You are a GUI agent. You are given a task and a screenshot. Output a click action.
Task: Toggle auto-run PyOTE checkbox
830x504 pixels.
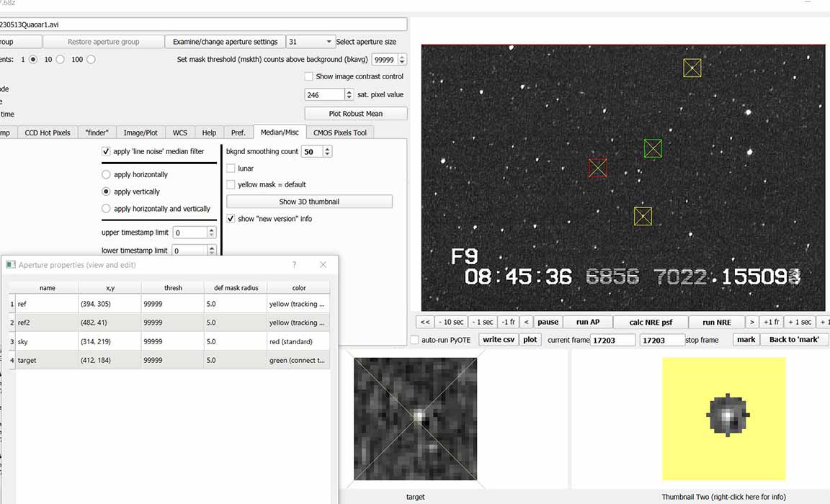point(414,340)
